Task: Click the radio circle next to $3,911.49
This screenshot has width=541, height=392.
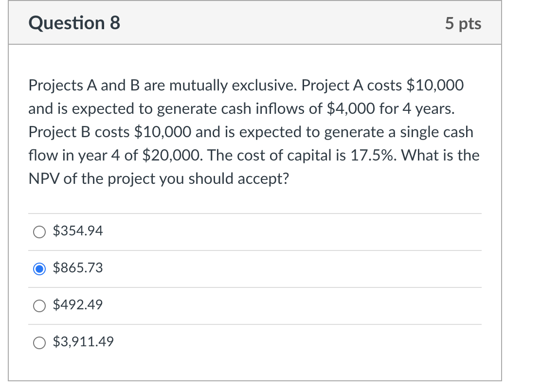Action: tap(39, 342)
